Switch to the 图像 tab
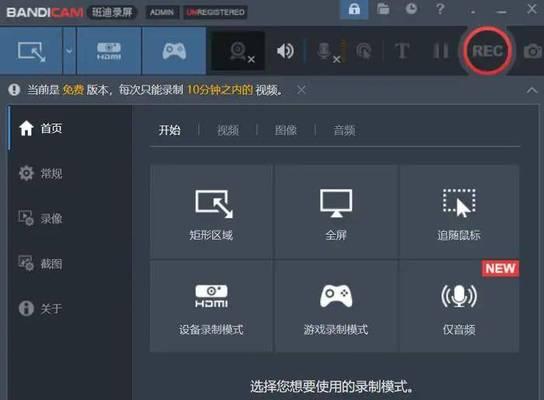The width and height of the screenshot is (544, 400). tap(286, 130)
